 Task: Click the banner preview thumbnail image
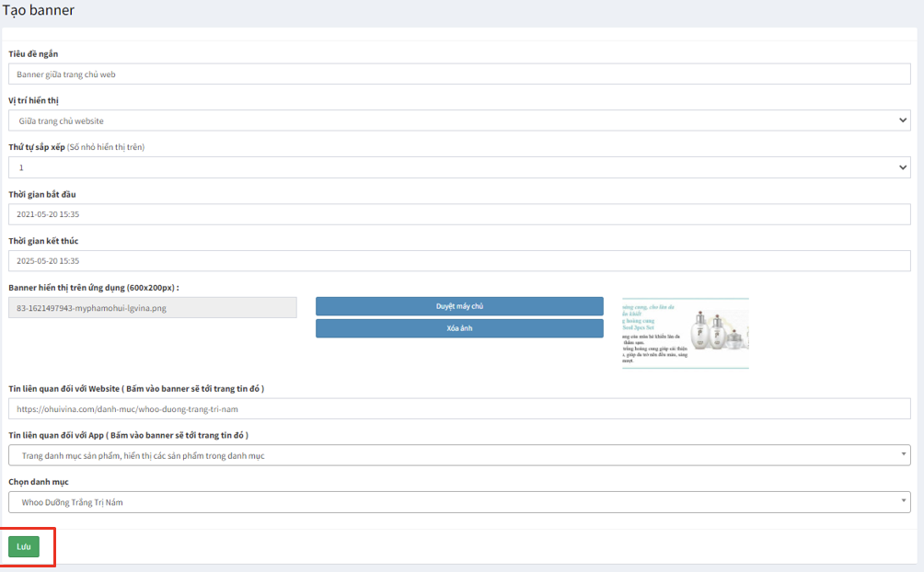coord(685,333)
